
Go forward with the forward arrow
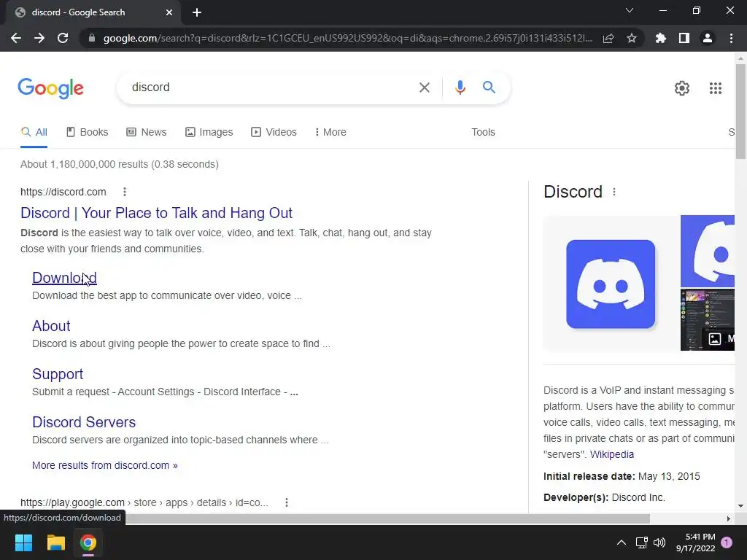39,38
